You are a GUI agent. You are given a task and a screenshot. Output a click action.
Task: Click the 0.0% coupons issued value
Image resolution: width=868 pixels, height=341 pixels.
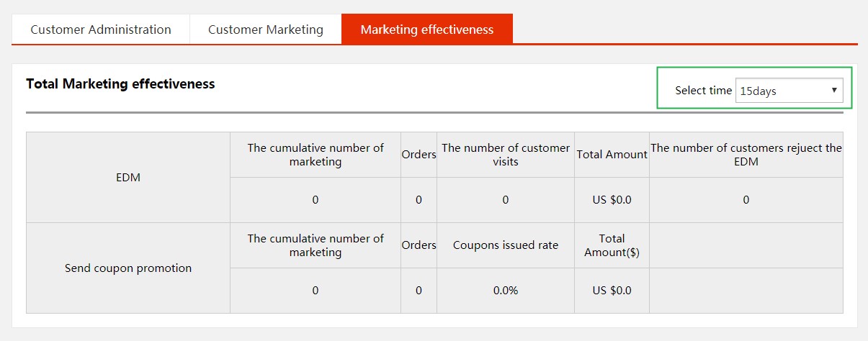click(505, 291)
